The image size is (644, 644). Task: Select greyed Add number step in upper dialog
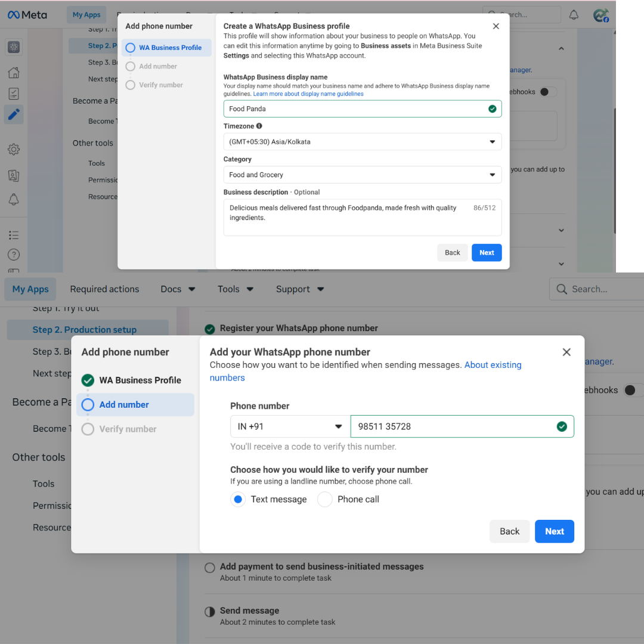(x=151, y=66)
